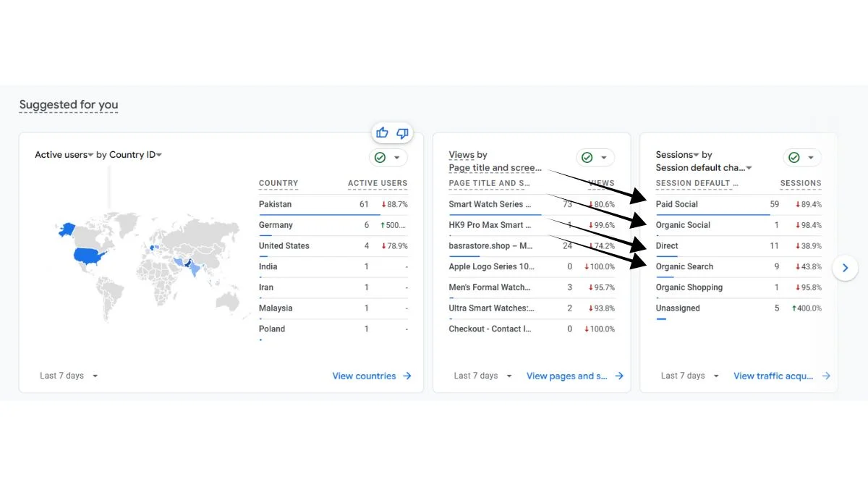Click the Ultra Smart Watches page row
The image size is (868, 485).
tap(532, 308)
